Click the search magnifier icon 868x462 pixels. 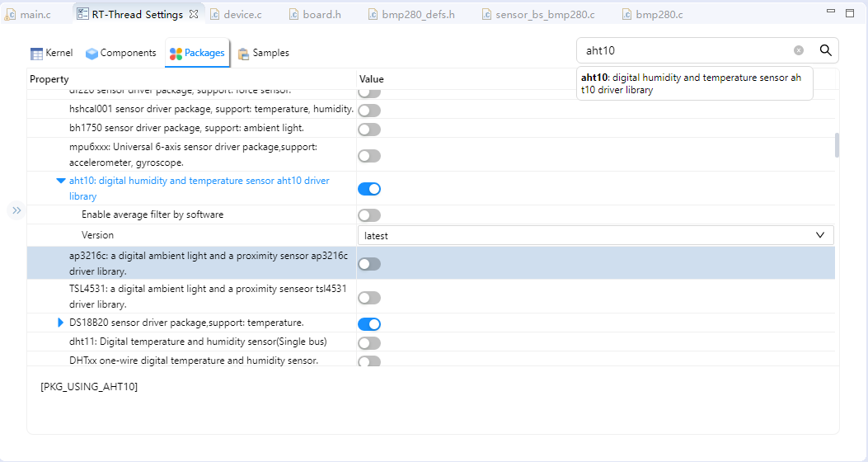[825, 50]
